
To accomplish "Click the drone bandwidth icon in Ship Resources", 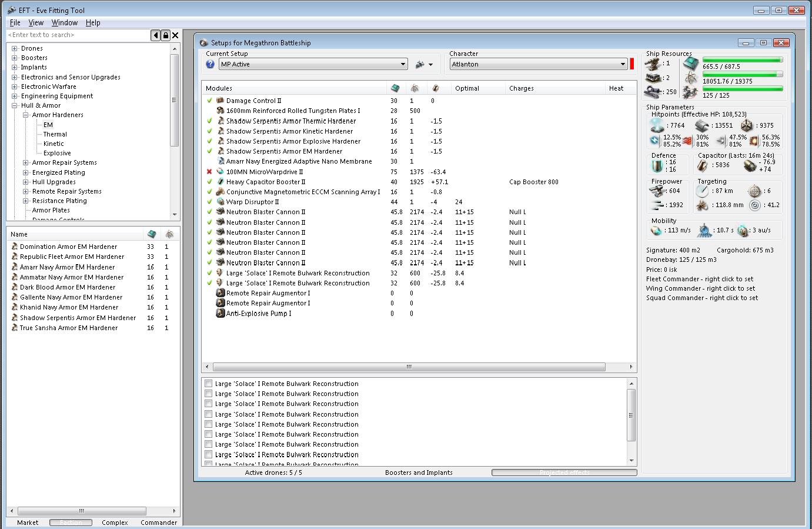I will point(691,92).
